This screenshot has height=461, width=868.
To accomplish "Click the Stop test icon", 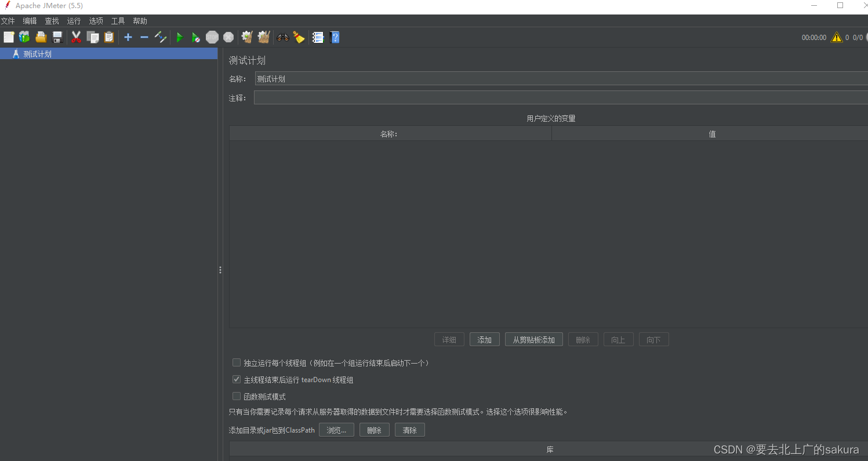I will tap(212, 37).
